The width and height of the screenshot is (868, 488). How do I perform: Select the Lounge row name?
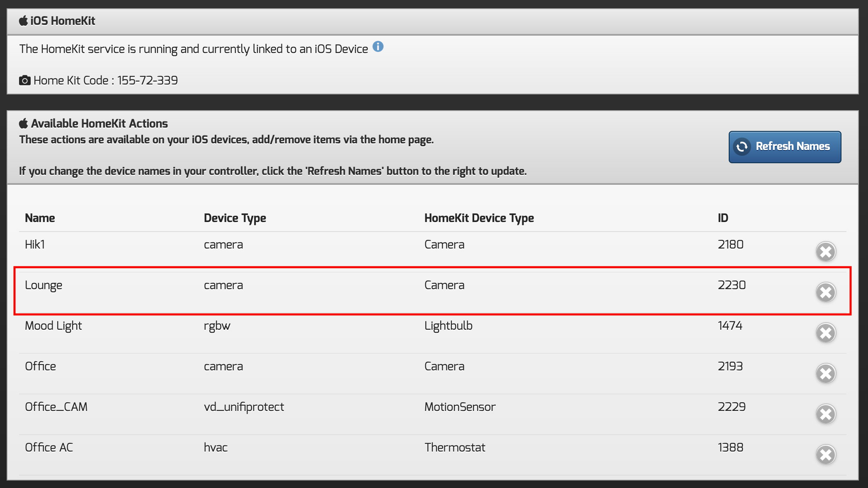(44, 285)
